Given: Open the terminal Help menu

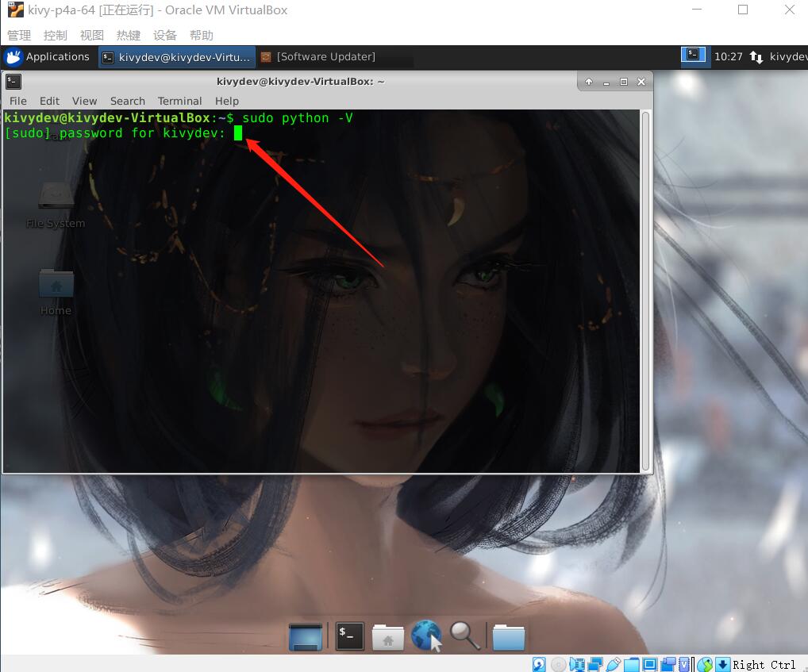Looking at the screenshot, I should pos(227,101).
